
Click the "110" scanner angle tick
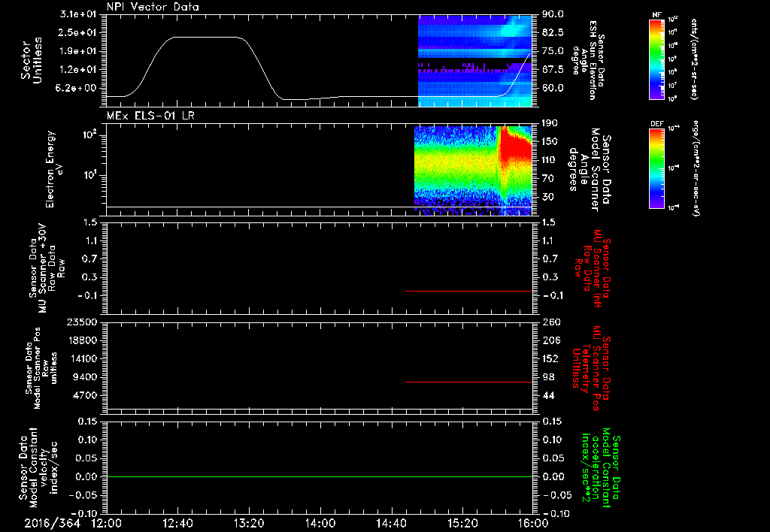click(x=550, y=160)
